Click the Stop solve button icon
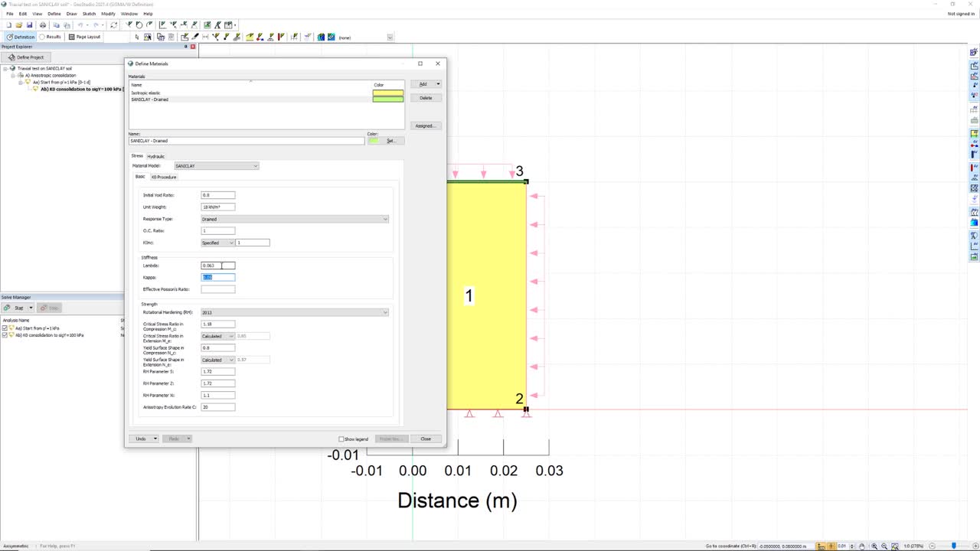The height and width of the screenshot is (551, 980). 49,308
